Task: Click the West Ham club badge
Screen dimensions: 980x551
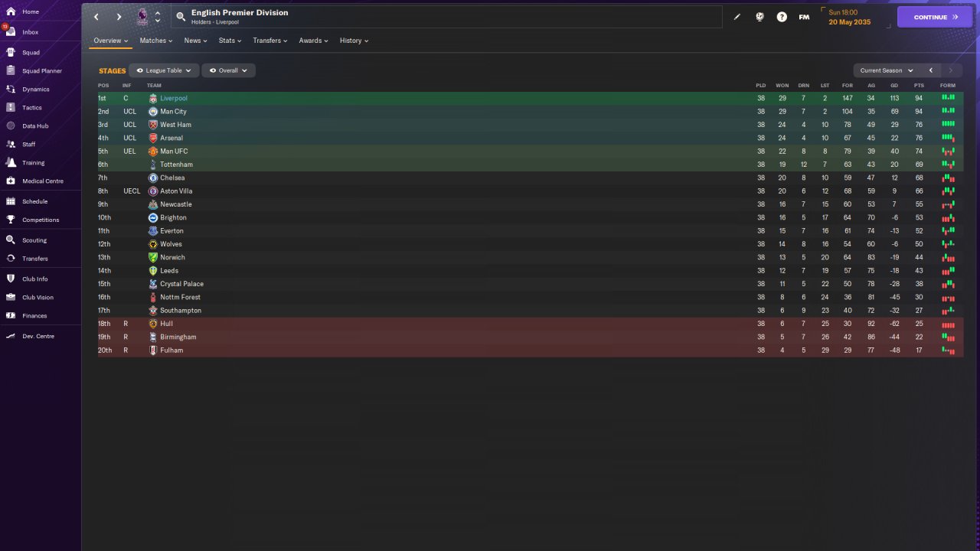Action: coord(153,125)
